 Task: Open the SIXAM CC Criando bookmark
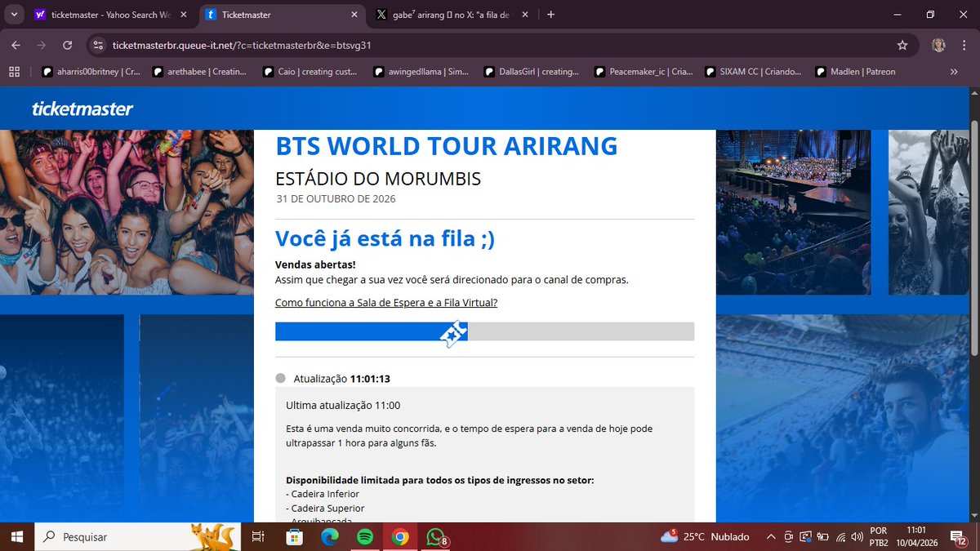tap(753, 72)
